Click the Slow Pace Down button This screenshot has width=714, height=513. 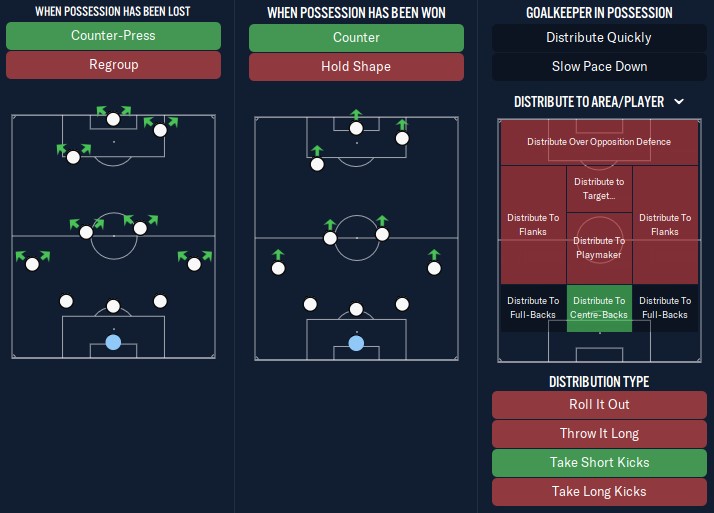pyautogui.click(x=599, y=66)
